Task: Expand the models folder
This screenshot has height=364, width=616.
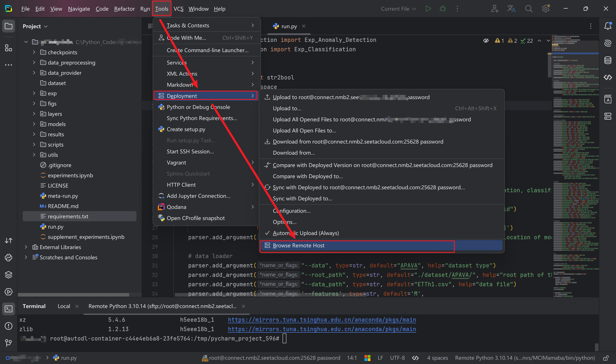Action: point(34,124)
